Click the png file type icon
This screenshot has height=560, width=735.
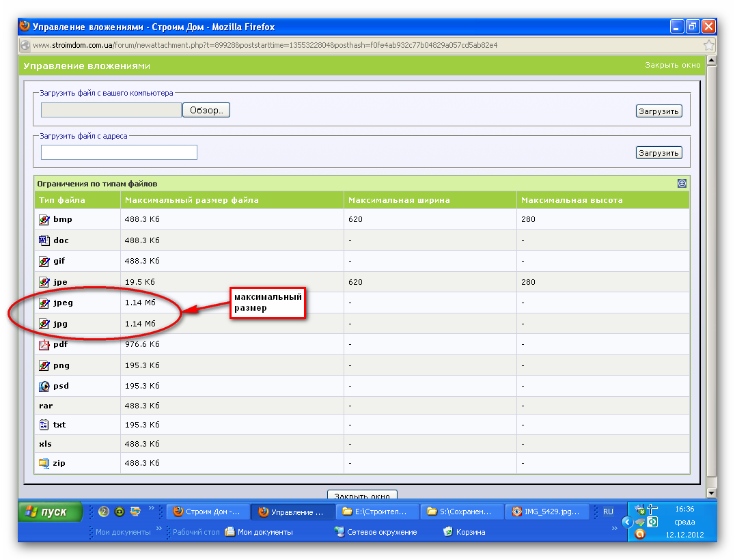tap(44, 365)
